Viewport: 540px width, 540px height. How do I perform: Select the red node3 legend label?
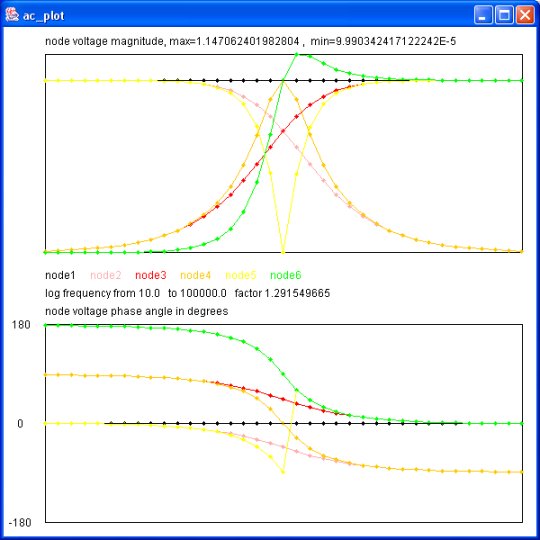coord(150,275)
